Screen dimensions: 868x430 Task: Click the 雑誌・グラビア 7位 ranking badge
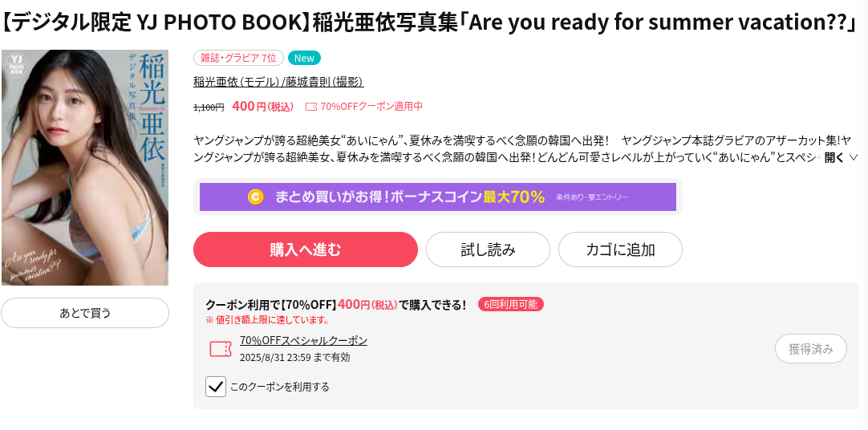(x=238, y=58)
